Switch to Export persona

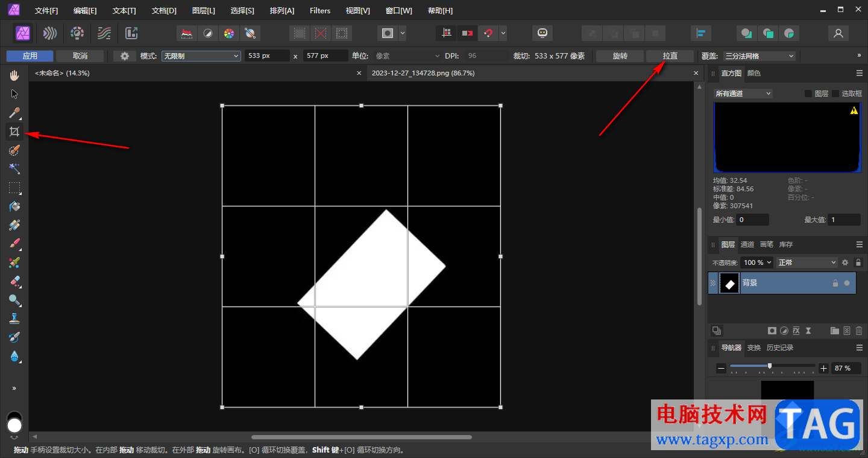pos(131,33)
